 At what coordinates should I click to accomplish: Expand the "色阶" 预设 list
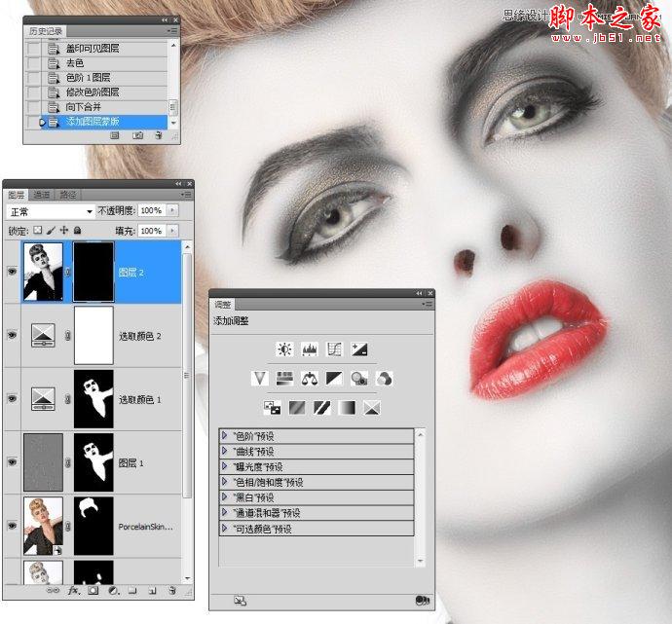[x=225, y=436]
